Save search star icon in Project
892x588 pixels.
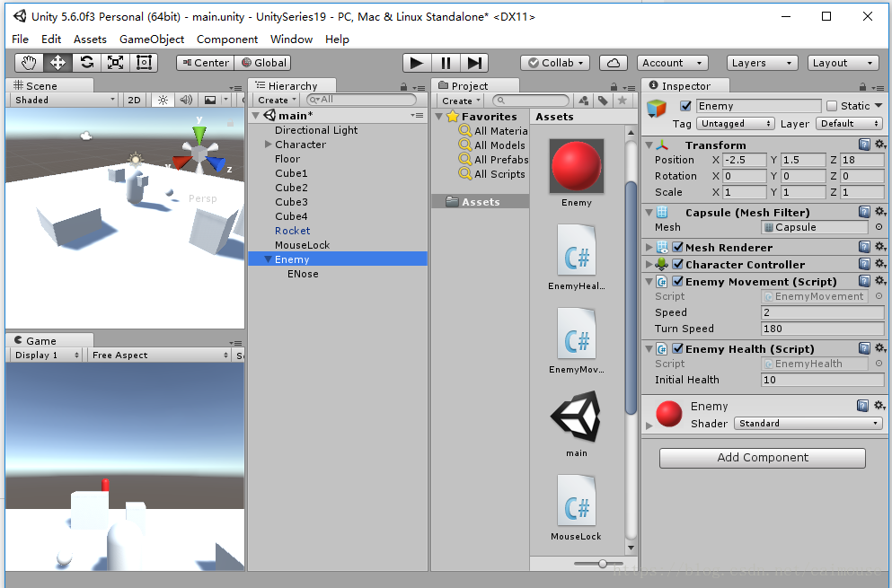coord(623,101)
